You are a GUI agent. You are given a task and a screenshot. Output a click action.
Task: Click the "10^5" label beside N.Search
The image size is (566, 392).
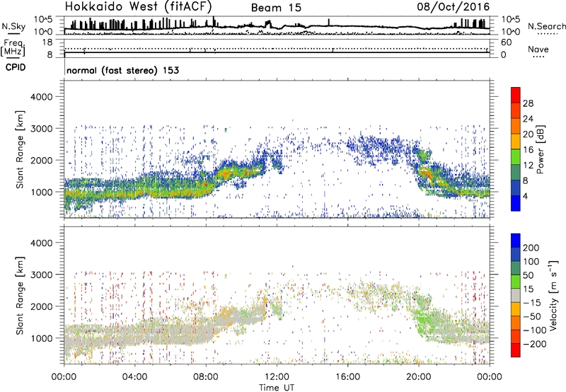[x=511, y=20]
